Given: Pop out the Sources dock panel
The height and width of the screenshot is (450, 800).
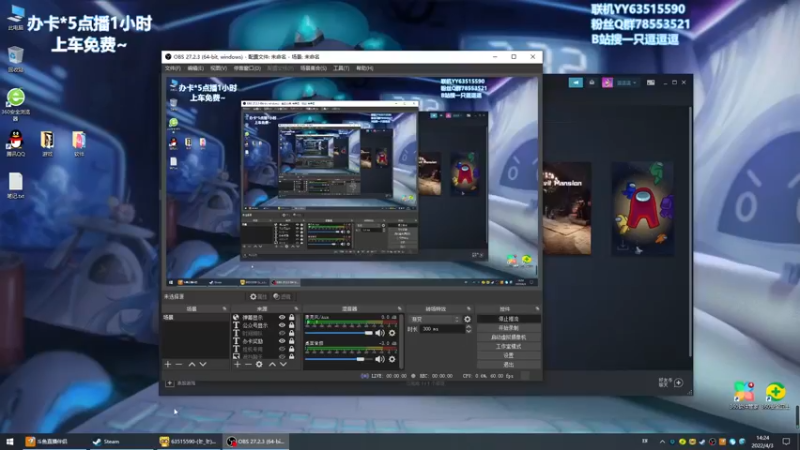Looking at the screenshot, I should click(296, 309).
